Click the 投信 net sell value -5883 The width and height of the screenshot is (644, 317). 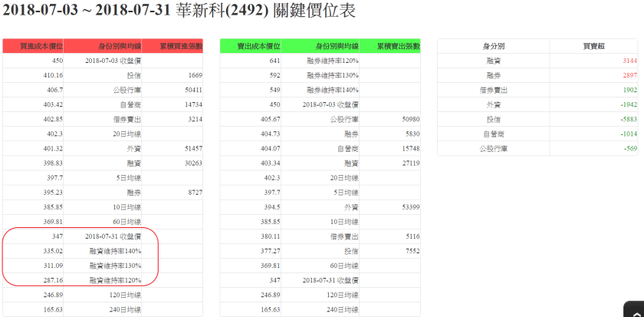(607, 119)
